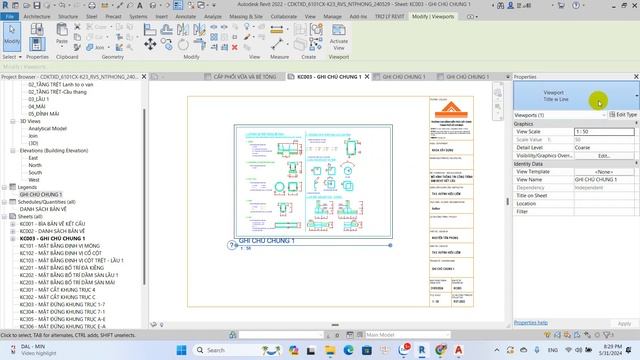The height and width of the screenshot is (360, 640).
Task: Select the Align tool
Action: [150, 29]
